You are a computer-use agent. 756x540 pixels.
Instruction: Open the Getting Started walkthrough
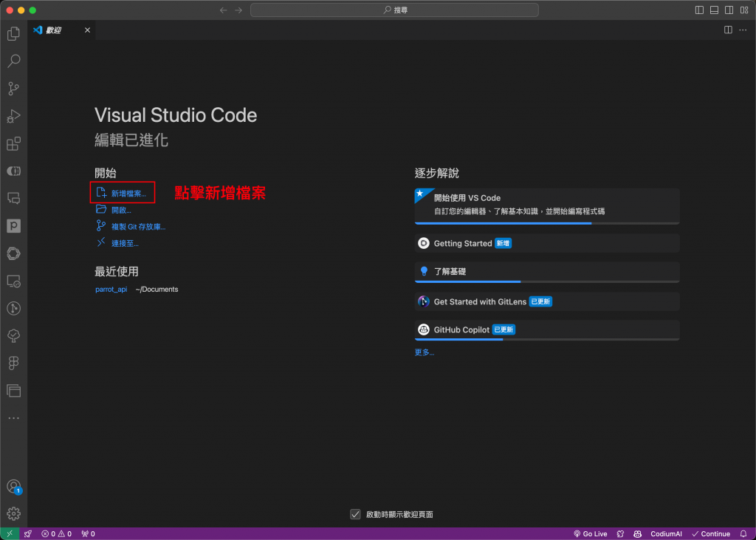pyautogui.click(x=547, y=243)
